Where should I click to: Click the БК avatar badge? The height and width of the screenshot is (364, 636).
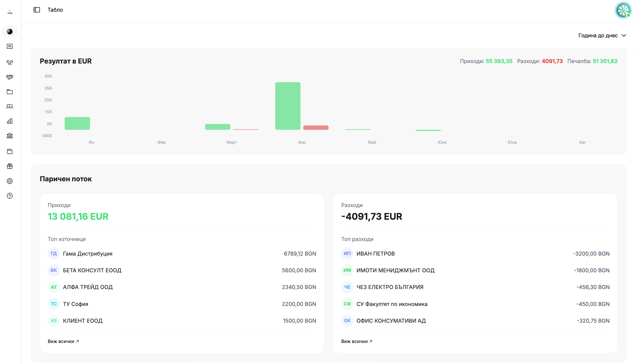tap(54, 270)
